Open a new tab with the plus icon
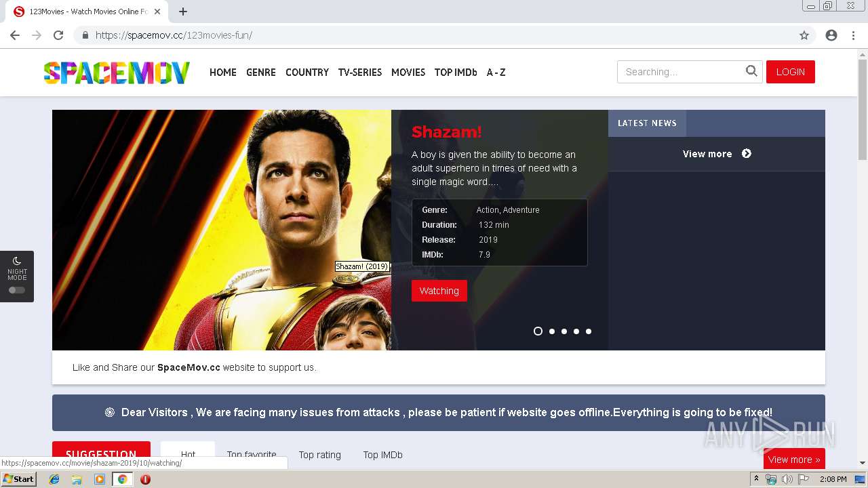Viewport: 868px width, 488px height. coord(183,12)
